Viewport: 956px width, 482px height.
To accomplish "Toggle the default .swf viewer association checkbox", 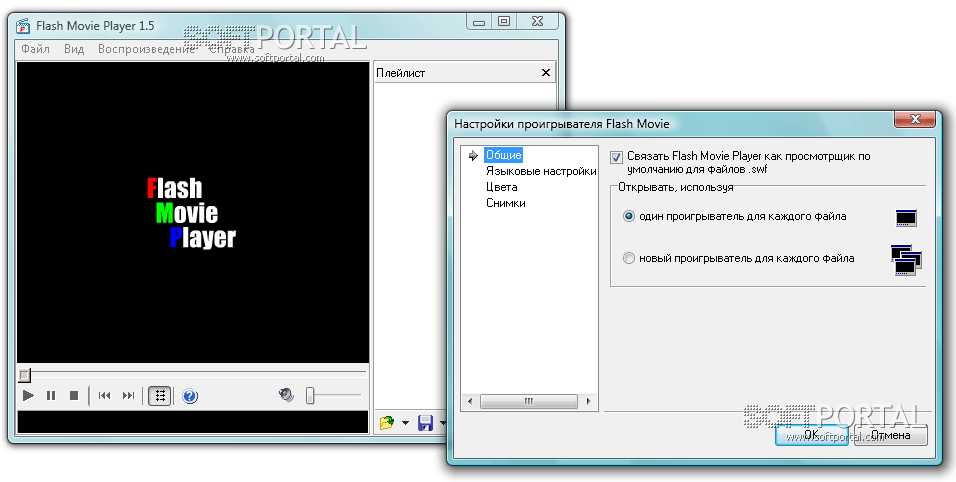I will click(x=616, y=157).
